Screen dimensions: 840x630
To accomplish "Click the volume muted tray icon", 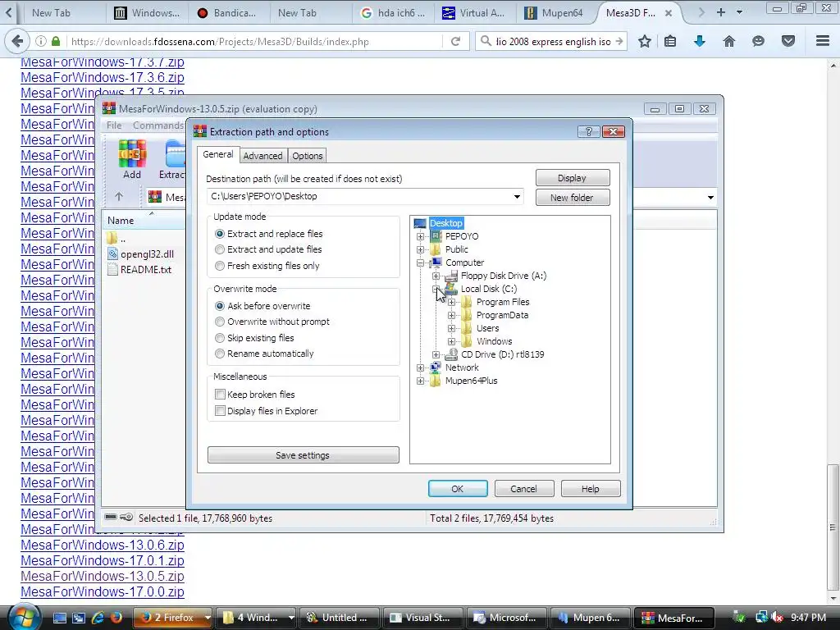I will click(778, 618).
